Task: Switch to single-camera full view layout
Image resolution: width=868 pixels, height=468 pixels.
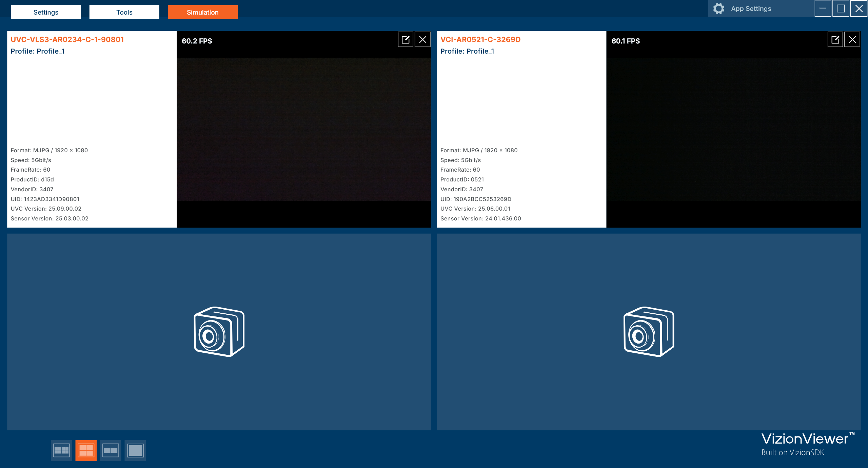Action: tap(135, 450)
